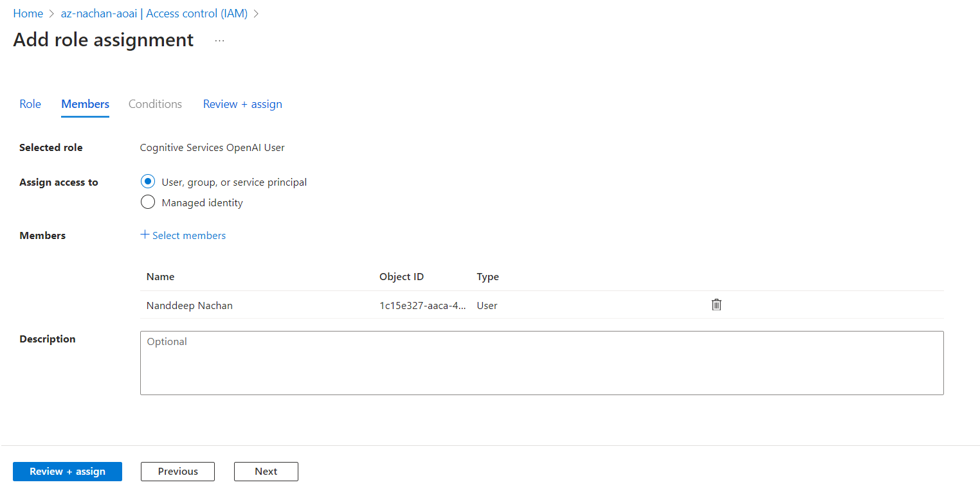Click the Name column header
The image size is (980, 496).
point(161,277)
